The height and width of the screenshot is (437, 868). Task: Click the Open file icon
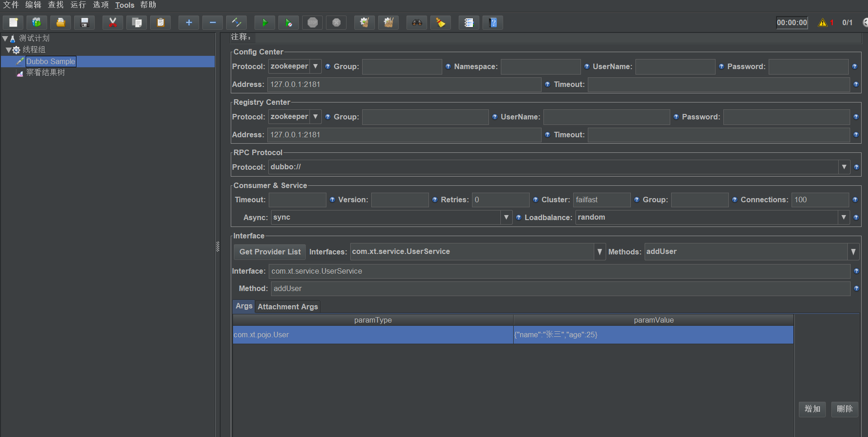point(60,22)
